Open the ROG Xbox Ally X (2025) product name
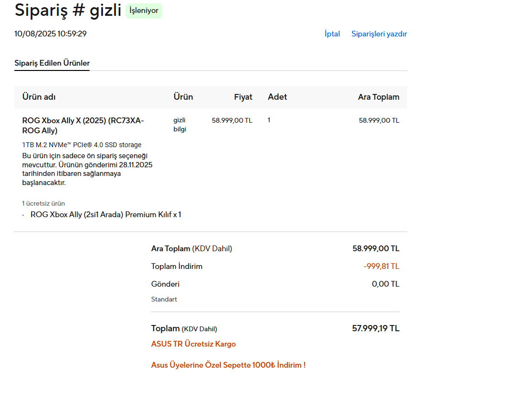 (83, 126)
